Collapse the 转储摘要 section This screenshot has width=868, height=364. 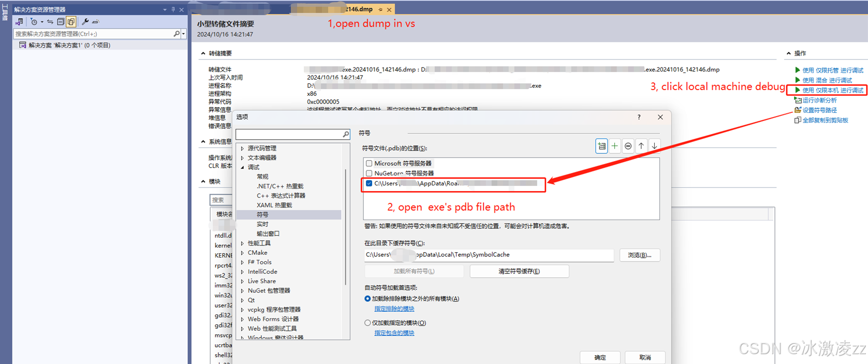point(203,53)
